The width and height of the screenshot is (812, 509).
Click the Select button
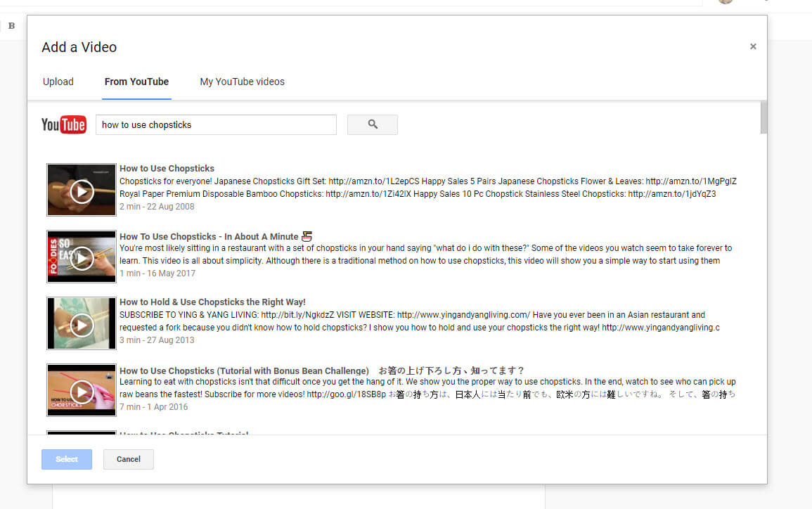[67, 459]
